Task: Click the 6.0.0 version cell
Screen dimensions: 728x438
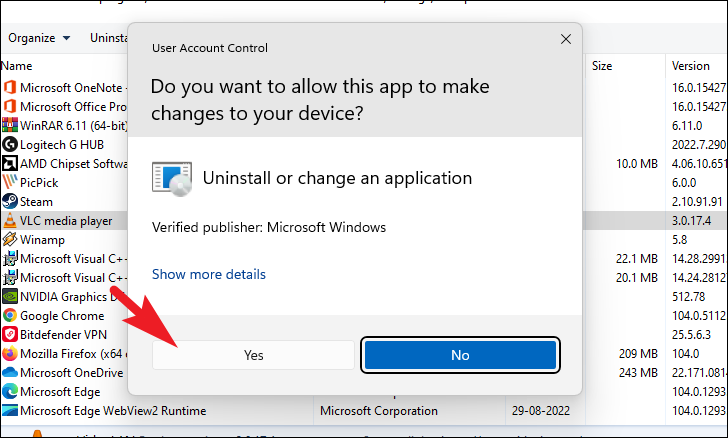Action: (x=684, y=183)
